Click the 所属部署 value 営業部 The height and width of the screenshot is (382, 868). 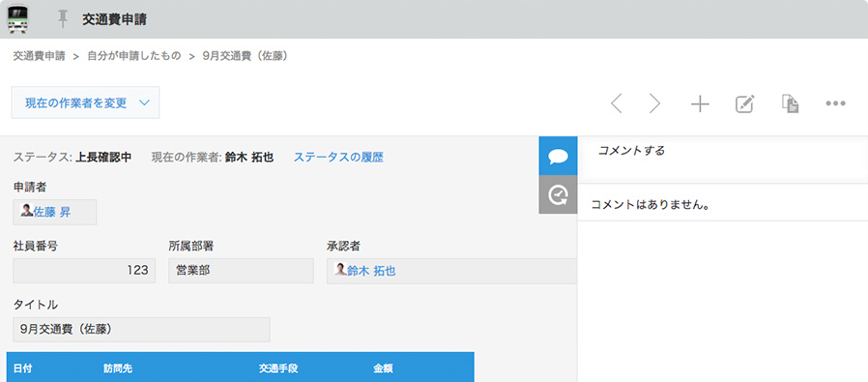tap(241, 271)
